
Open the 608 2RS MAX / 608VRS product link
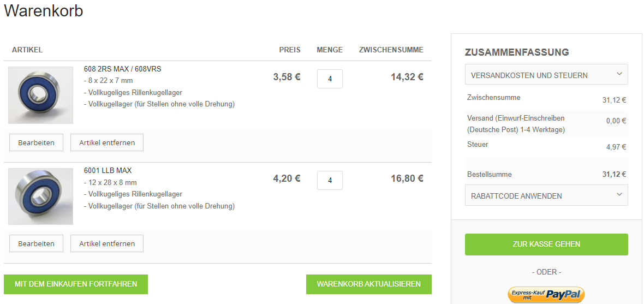tap(122, 69)
